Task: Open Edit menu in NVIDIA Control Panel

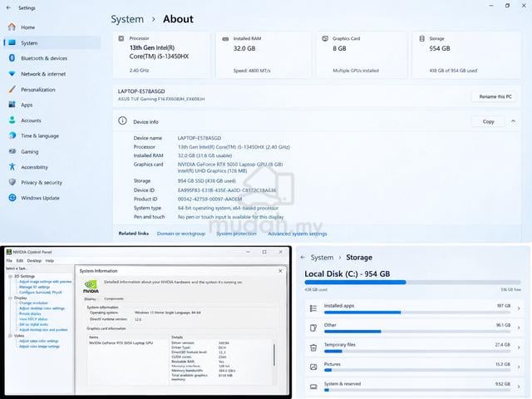Action: [x=20, y=260]
